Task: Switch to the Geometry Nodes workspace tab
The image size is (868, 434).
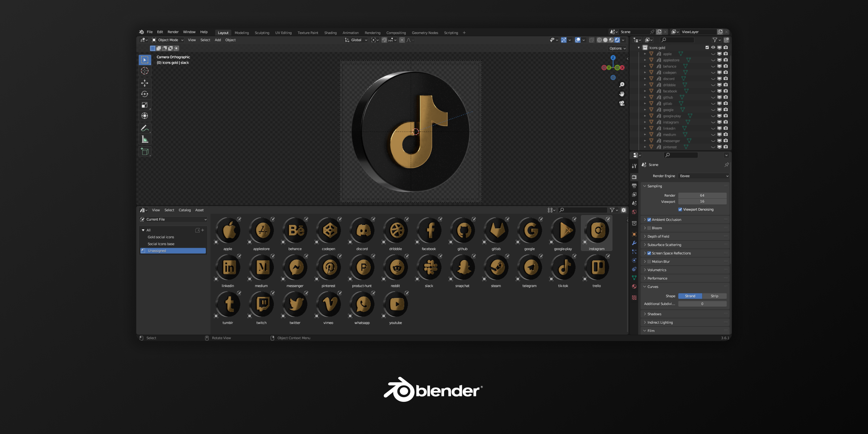Action: coord(425,33)
